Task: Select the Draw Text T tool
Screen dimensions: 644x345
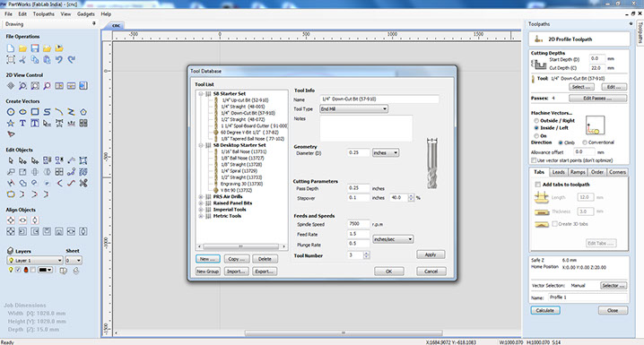Action: [x=22, y=123]
